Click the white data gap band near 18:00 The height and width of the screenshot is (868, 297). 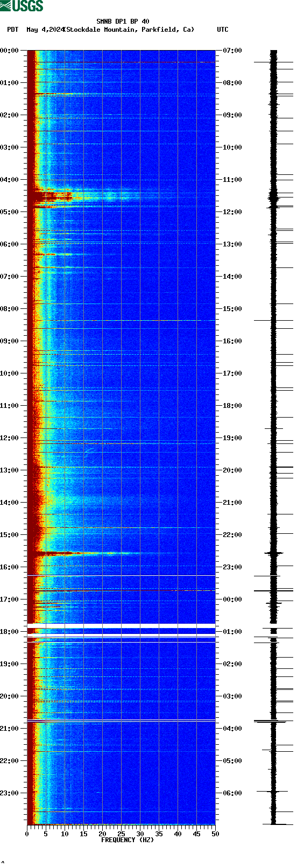click(x=121, y=625)
